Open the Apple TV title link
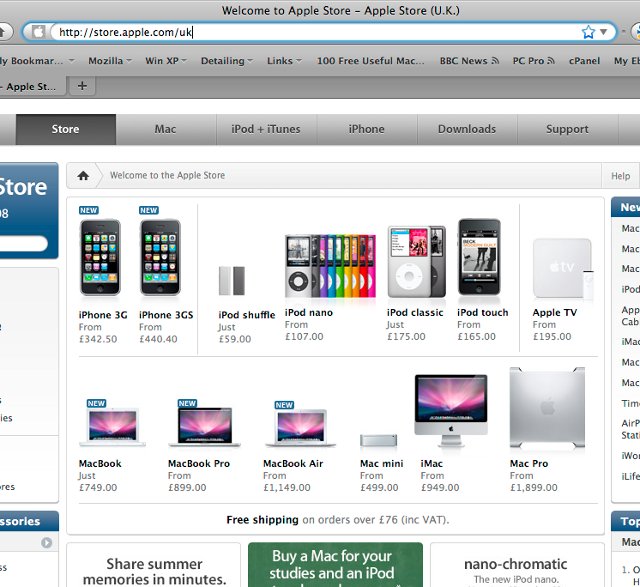This screenshot has height=587, width=640. 555,313
